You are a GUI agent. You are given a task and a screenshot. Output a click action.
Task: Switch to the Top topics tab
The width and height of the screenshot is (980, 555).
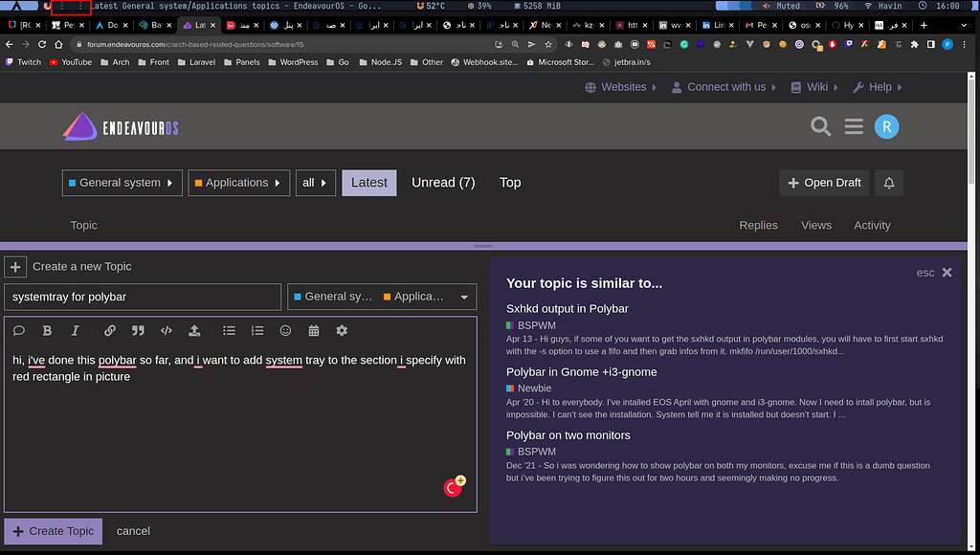[510, 182]
